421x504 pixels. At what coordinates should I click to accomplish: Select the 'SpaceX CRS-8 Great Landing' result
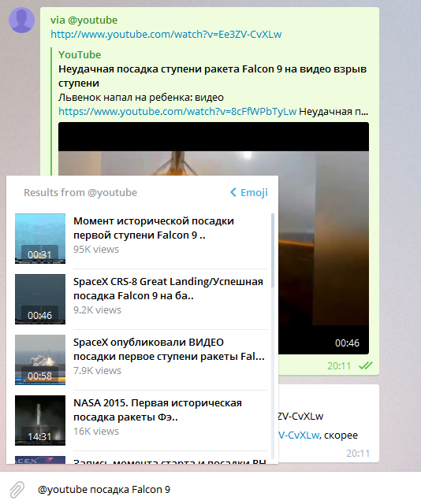click(x=141, y=299)
